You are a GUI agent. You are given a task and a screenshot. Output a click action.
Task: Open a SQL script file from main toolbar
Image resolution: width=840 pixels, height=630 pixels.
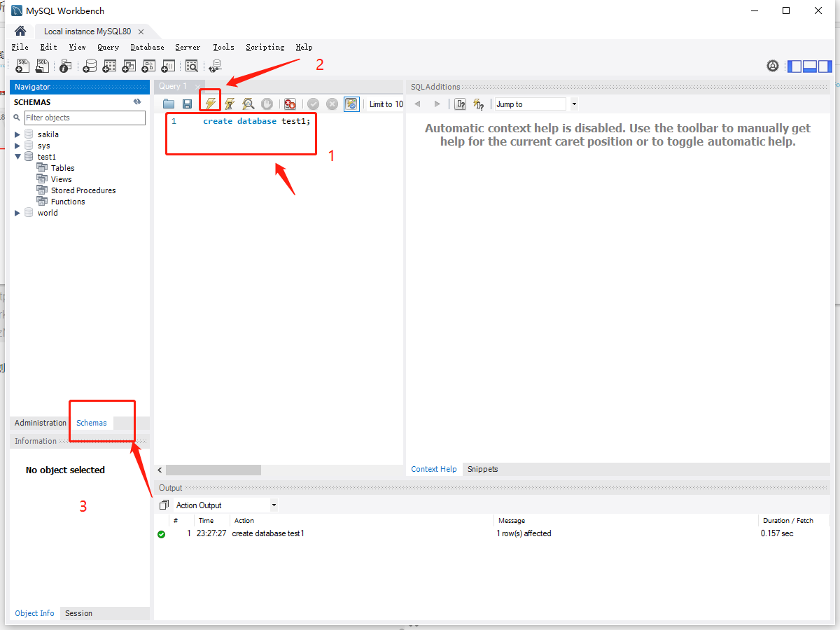(42, 66)
